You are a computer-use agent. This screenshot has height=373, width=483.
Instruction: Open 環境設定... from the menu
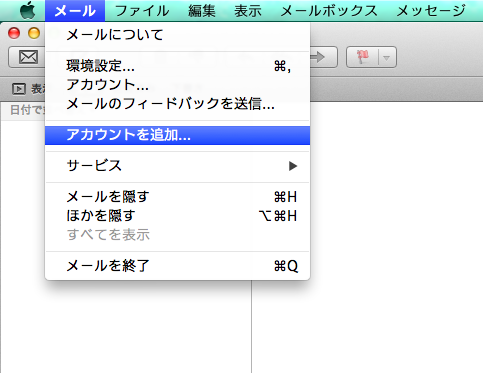click(177, 66)
